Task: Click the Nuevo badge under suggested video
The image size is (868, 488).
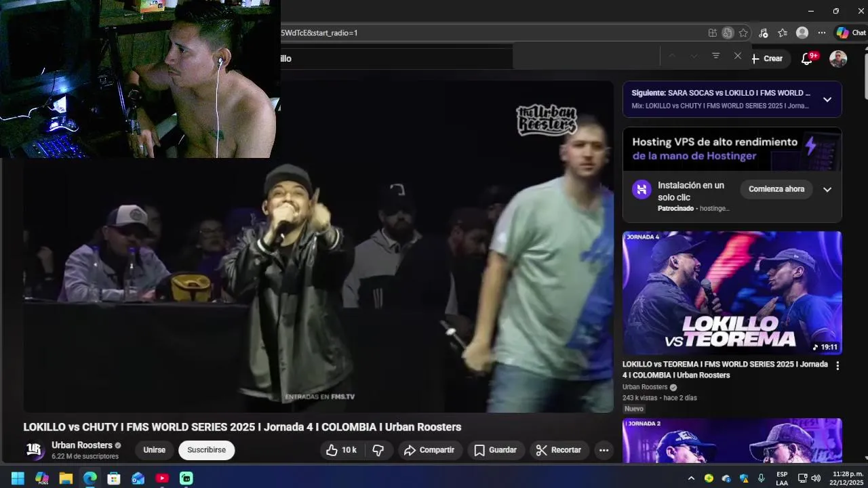Action: pos(633,409)
